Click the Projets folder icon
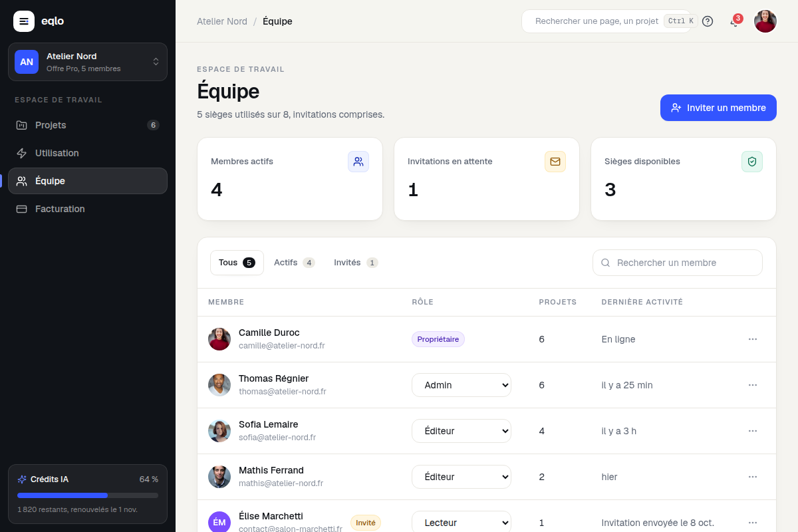Viewport: 798px width, 532px height. (21, 125)
